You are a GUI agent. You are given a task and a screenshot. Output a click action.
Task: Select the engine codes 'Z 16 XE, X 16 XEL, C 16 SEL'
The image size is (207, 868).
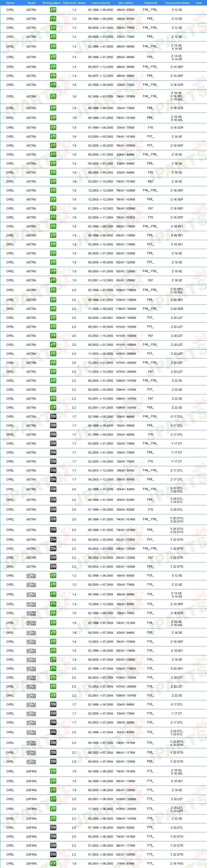click(177, 96)
